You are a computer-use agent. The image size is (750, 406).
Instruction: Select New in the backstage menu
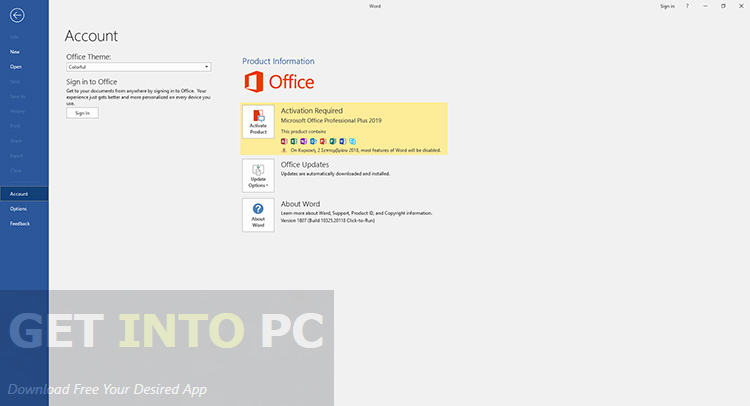pyautogui.click(x=15, y=52)
